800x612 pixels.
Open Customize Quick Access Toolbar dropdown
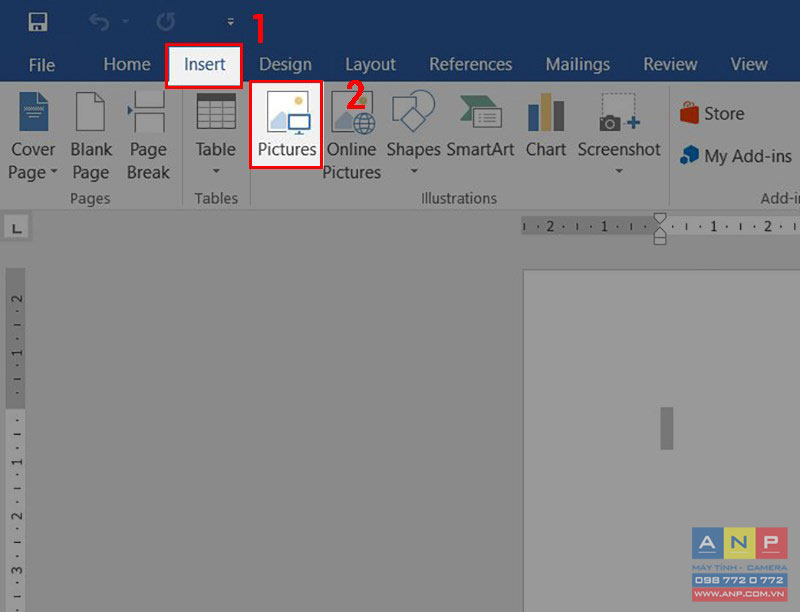click(x=231, y=22)
